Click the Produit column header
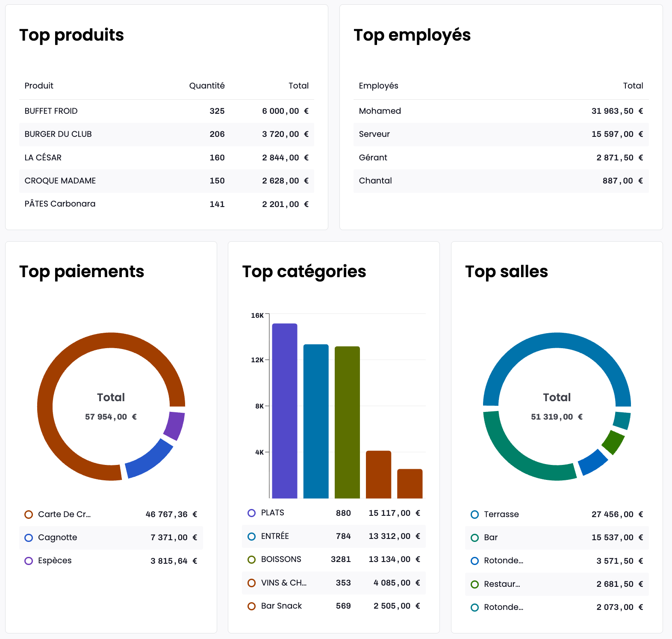The height and width of the screenshot is (639, 672). [39, 86]
